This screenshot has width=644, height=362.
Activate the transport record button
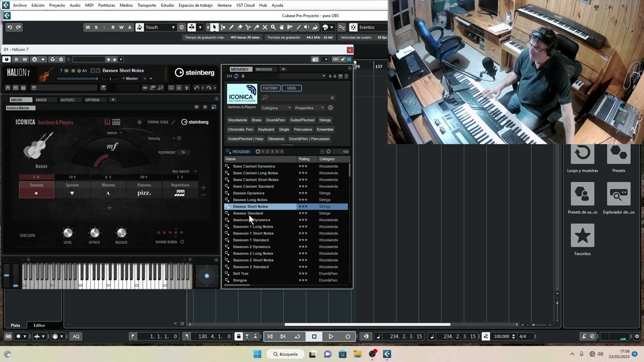(348, 336)
